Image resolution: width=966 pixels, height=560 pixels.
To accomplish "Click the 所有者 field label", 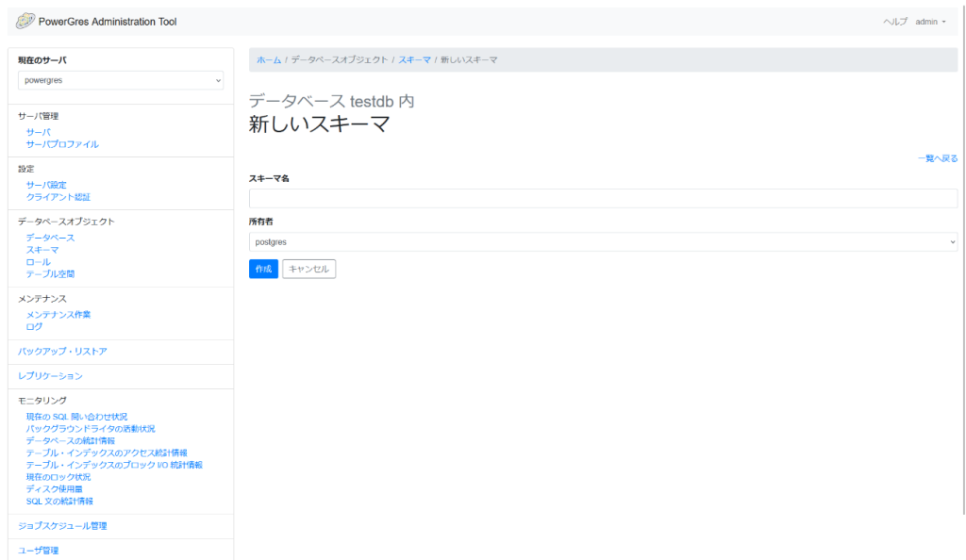I will [x=260, y=222].
